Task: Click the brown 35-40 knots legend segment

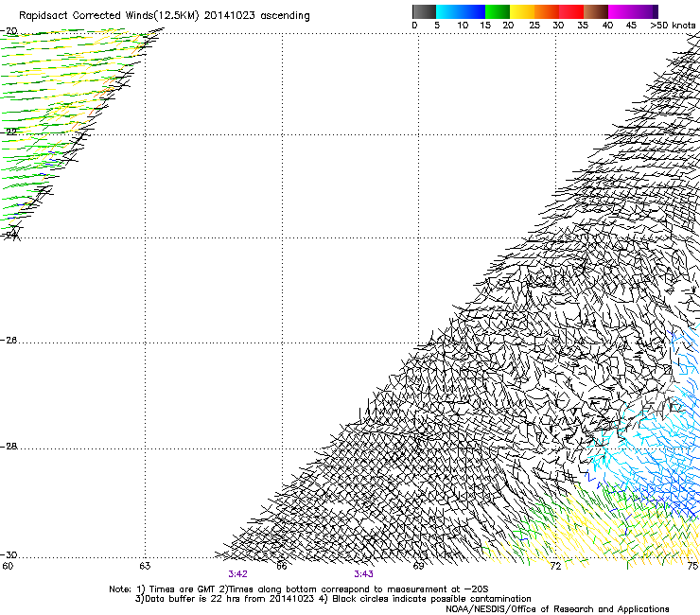Action: click(596, 11)
